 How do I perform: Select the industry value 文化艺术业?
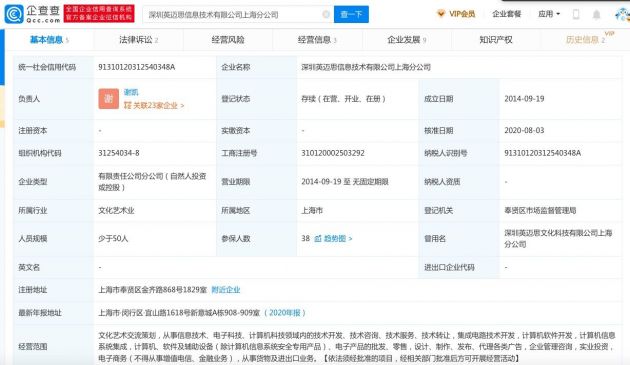click(x=116, y=210)
